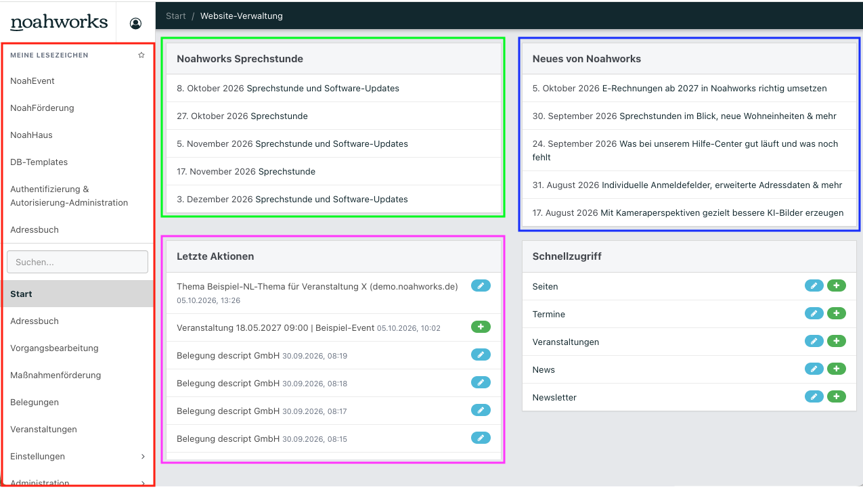This screenshot has width=863, height=504.
Task: Open NoahHaus bookmark
Action: pyautogui.click(x=31, y=135)
